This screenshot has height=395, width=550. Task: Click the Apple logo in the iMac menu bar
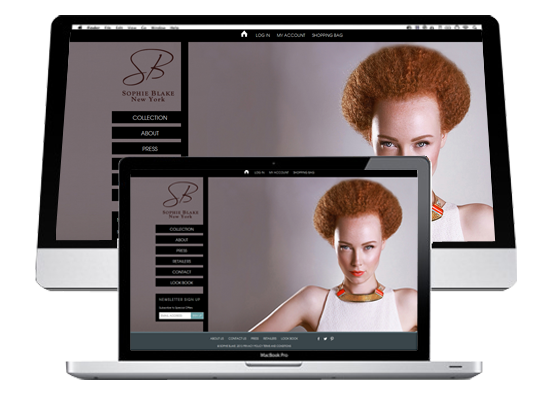tap(80, 27)
